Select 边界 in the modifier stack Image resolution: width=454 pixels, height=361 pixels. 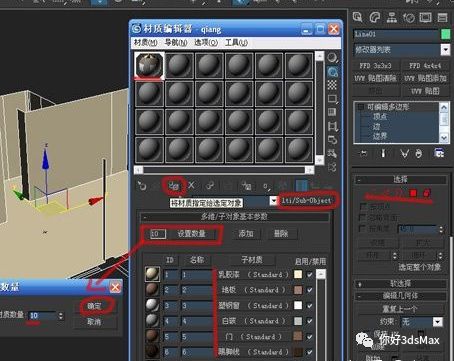380,136
